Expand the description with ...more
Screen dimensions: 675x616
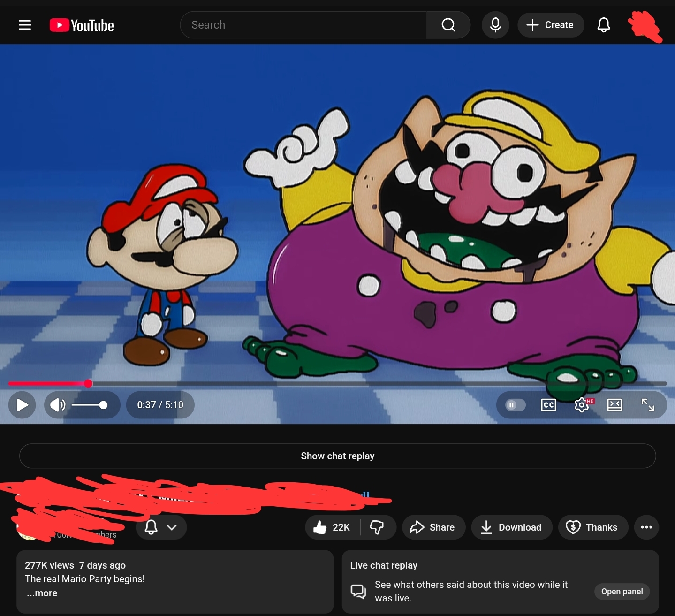click(42, 593)
